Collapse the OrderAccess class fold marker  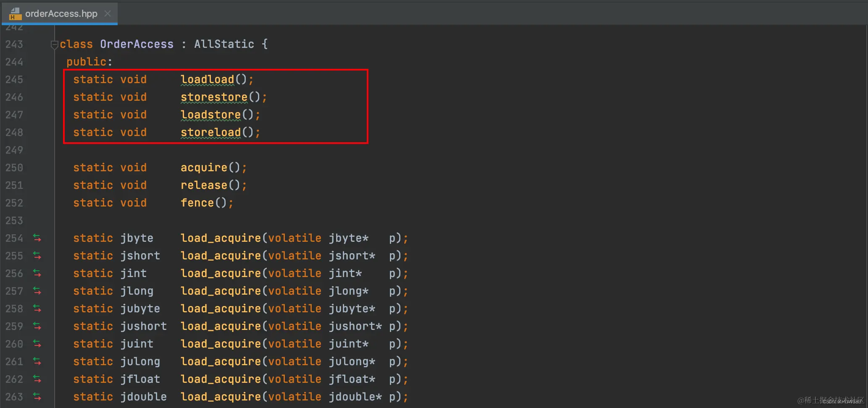[54, 44]
